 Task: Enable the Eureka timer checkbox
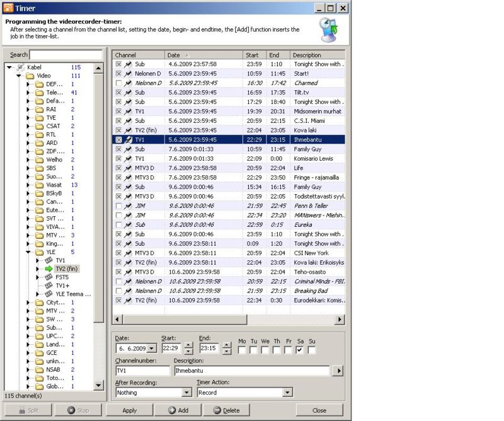point(118,224)
